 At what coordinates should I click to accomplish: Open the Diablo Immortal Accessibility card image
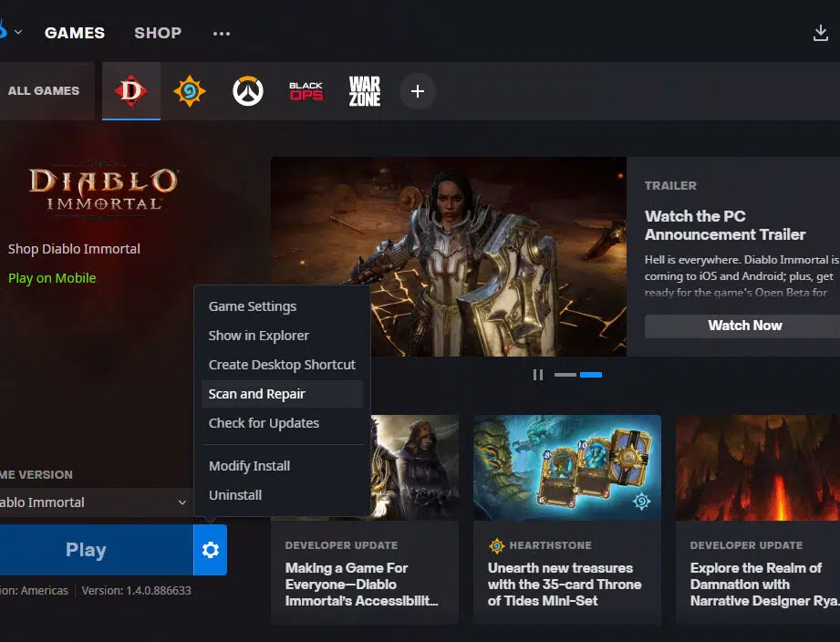pos(414,468)
